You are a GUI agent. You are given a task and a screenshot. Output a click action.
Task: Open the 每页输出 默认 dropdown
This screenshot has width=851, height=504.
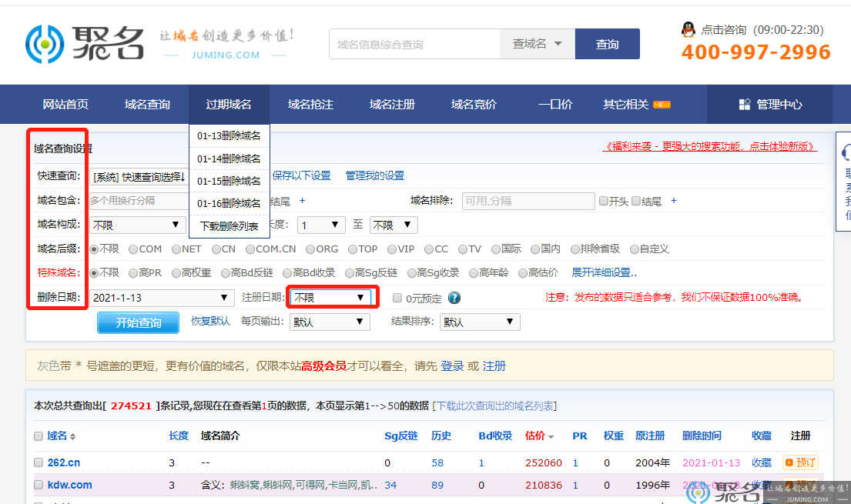click(x=330, y=322)
